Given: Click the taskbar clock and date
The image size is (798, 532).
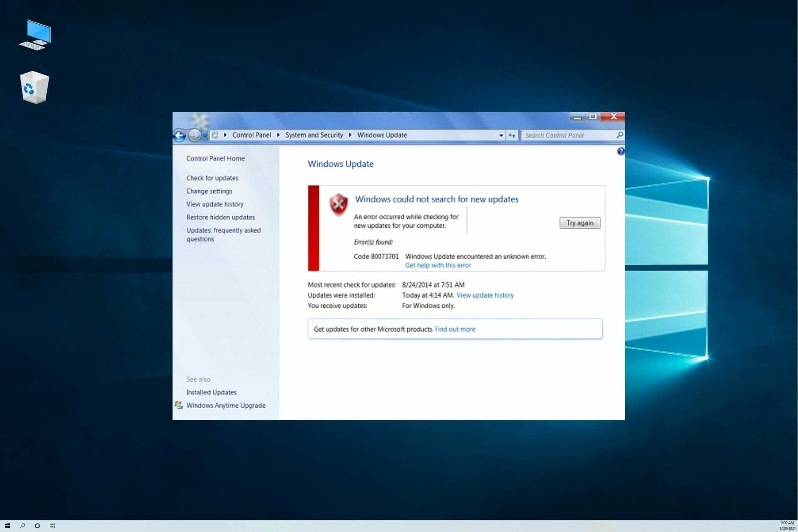Looking at the screenshot, I should (x=787, y=526).
